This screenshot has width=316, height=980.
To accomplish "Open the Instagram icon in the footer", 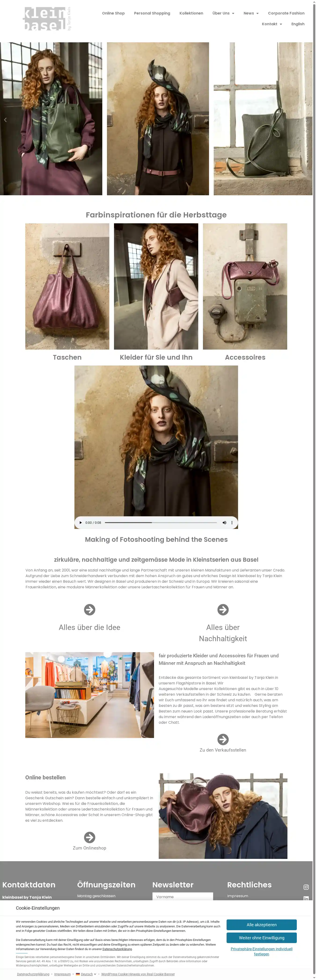I will pos(306,887).
